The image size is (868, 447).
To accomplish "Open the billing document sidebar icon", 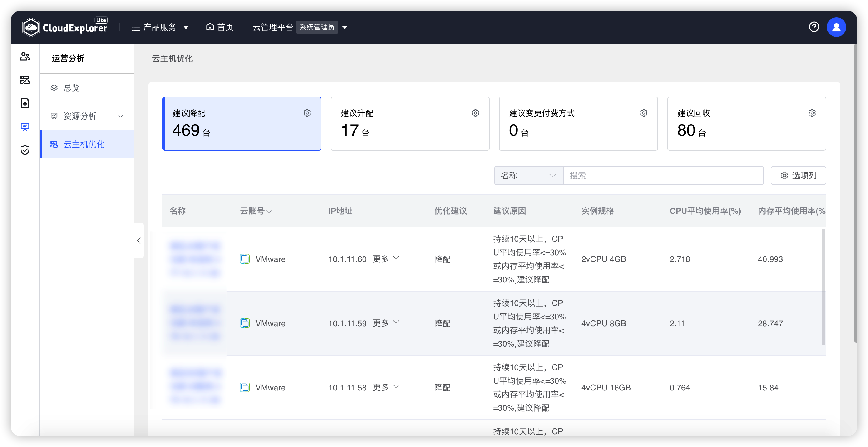I will click(x=25, y=103).
